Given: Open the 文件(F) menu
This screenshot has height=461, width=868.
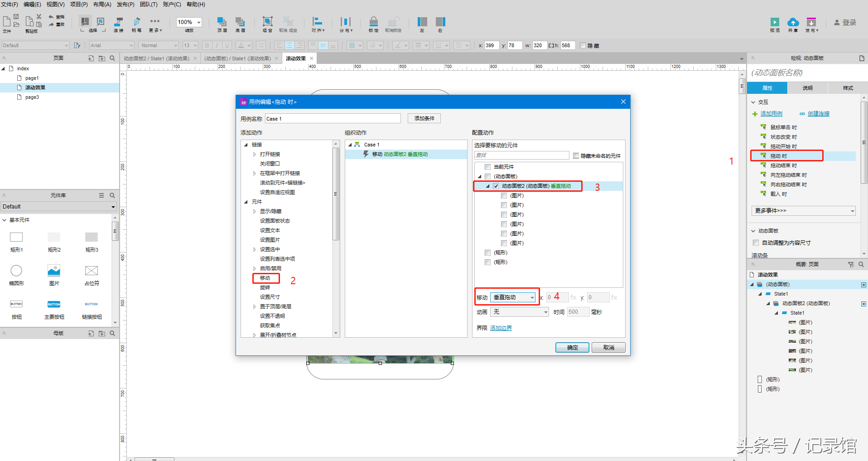Looking at the screenshot, I should pyautogui.click(x=10, y=5).
